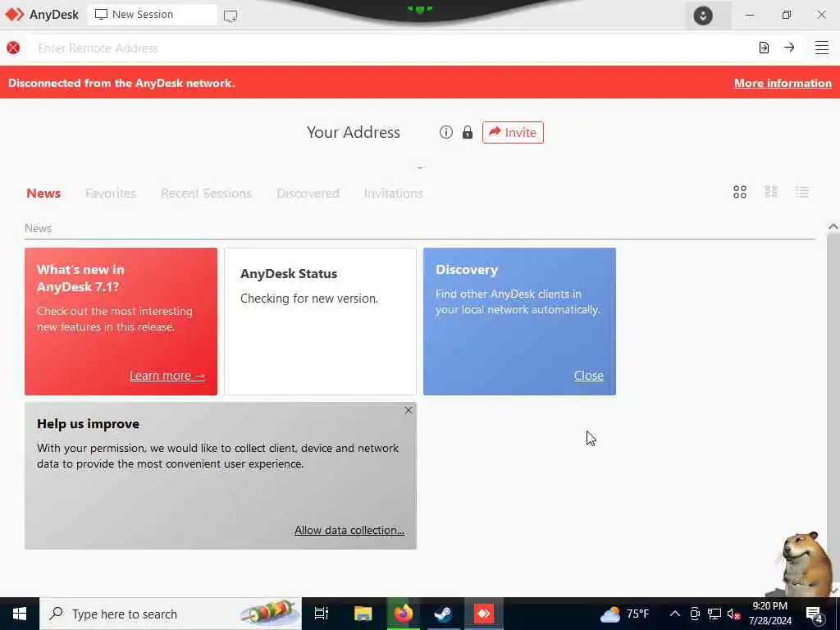
Task: Open the notification center icon
Action: point(815,614)
